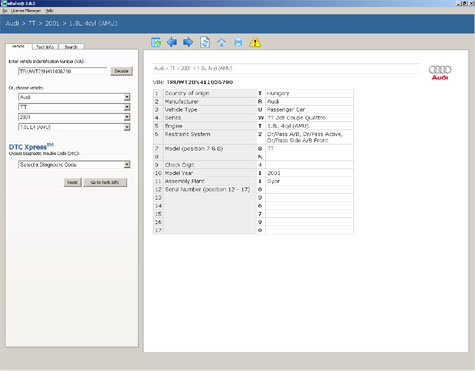Go forward with the blue right arrow
Viewport: 475px width, 371px height.
[188, 42]
